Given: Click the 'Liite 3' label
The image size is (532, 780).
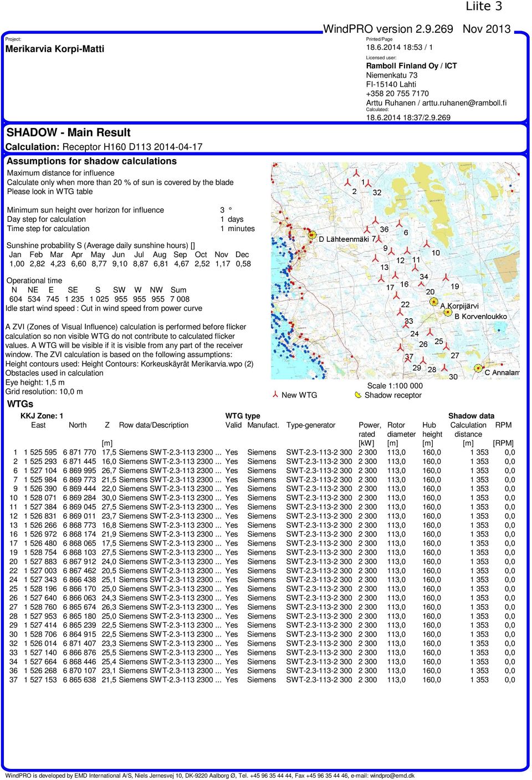Looking at the screenshot, I should click(x=484, y=7).
